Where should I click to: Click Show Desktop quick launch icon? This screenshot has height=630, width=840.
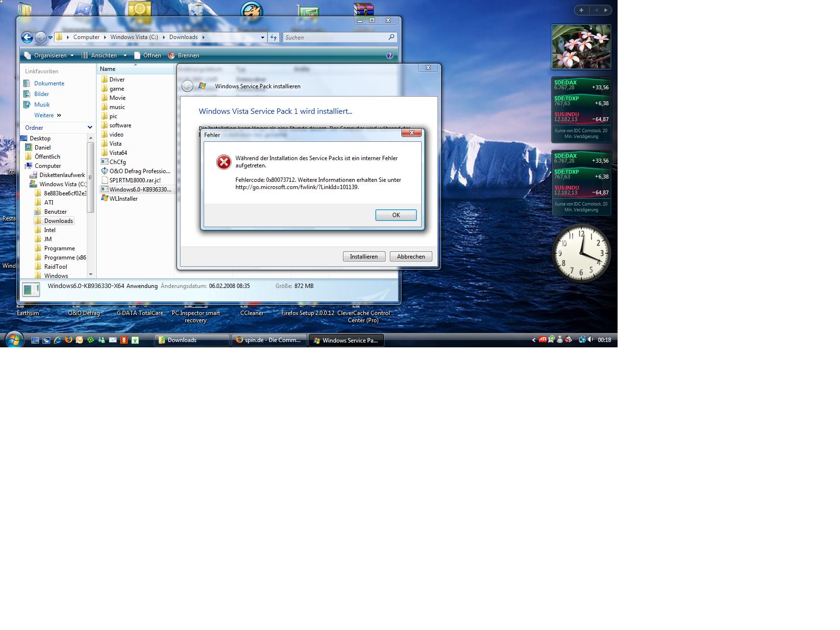(x=35, y=340)
